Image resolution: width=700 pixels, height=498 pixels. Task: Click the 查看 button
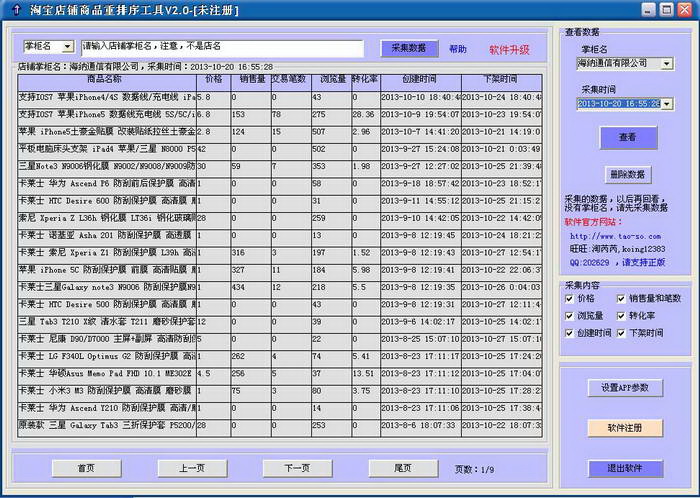point(628,137)
